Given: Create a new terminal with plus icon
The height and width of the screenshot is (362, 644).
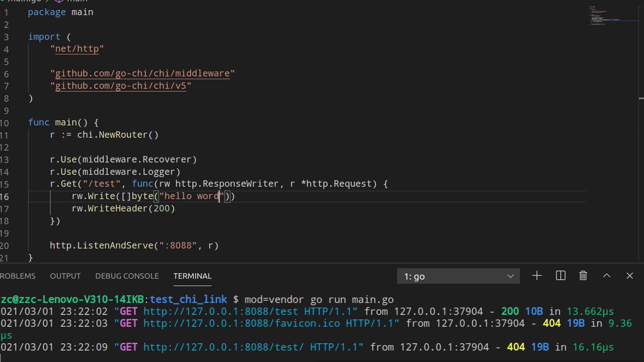Looking at the screenshot, I should (x=537, y=276).
